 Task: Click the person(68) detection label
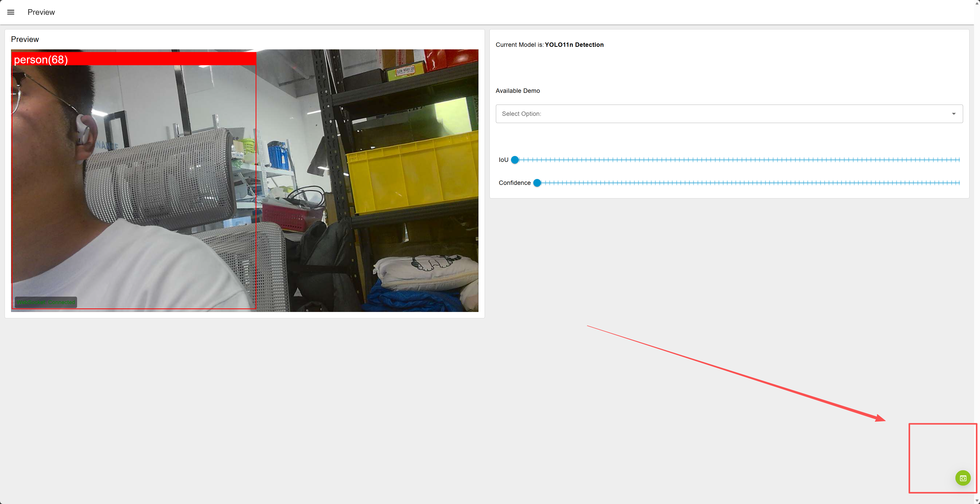(41, 60)
